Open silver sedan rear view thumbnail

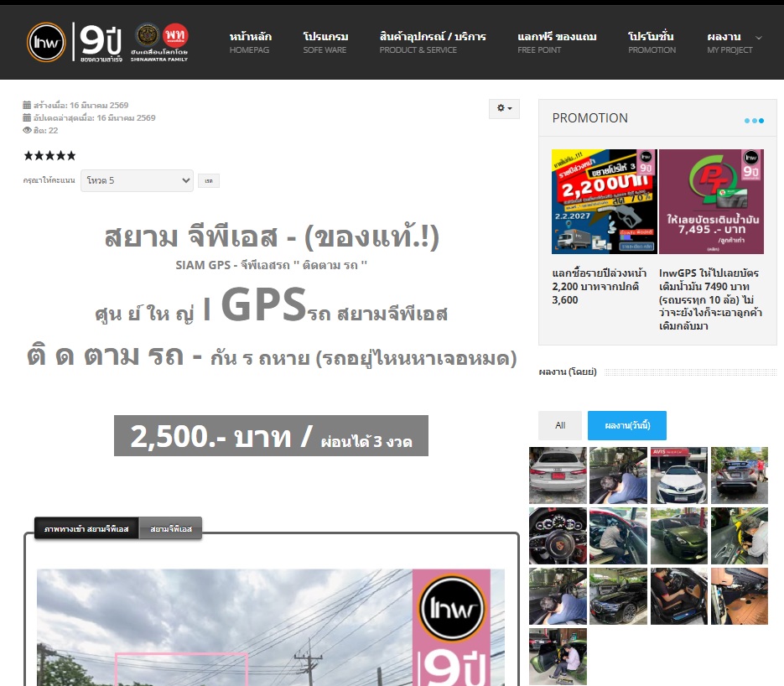pos(558,476)
